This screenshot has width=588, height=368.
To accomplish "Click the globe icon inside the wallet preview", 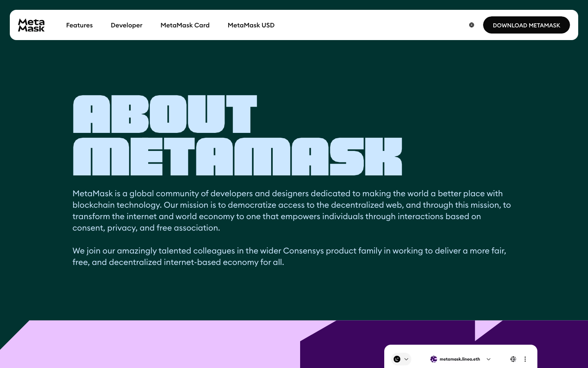I will tap(513, 359).
